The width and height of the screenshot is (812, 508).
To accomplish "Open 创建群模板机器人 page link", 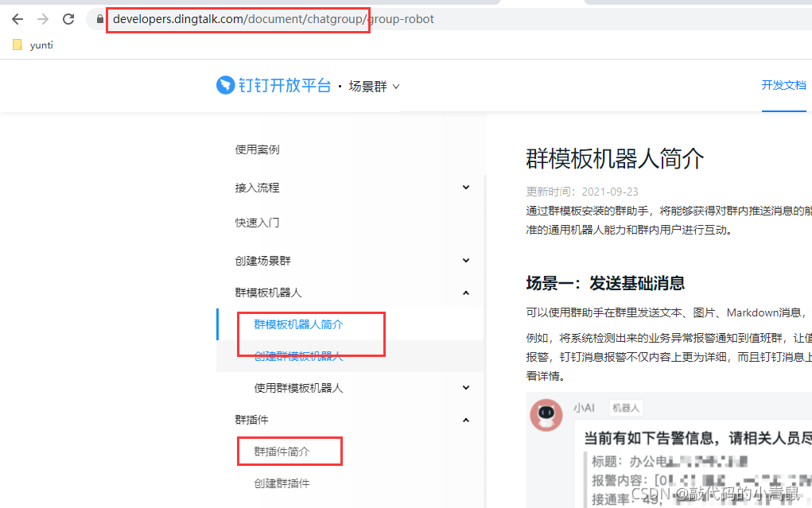I will pyautogui.click(x=299, y=356).
